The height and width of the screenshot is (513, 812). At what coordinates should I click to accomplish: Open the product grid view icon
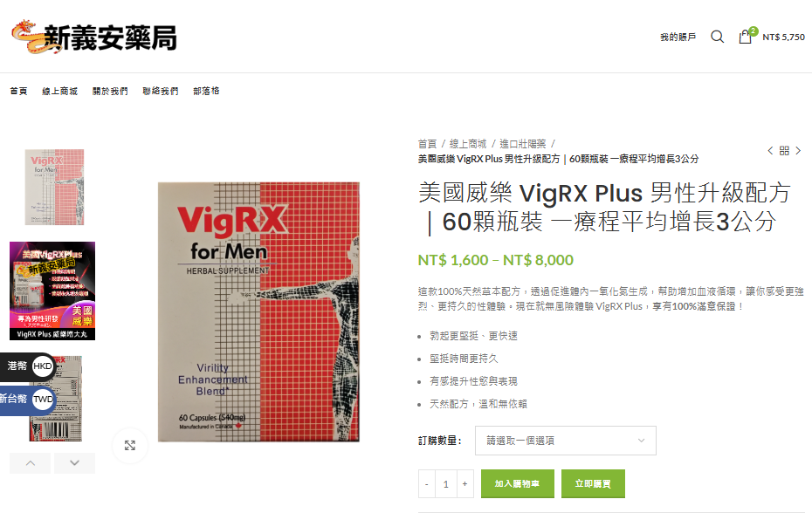click(784, 151)
